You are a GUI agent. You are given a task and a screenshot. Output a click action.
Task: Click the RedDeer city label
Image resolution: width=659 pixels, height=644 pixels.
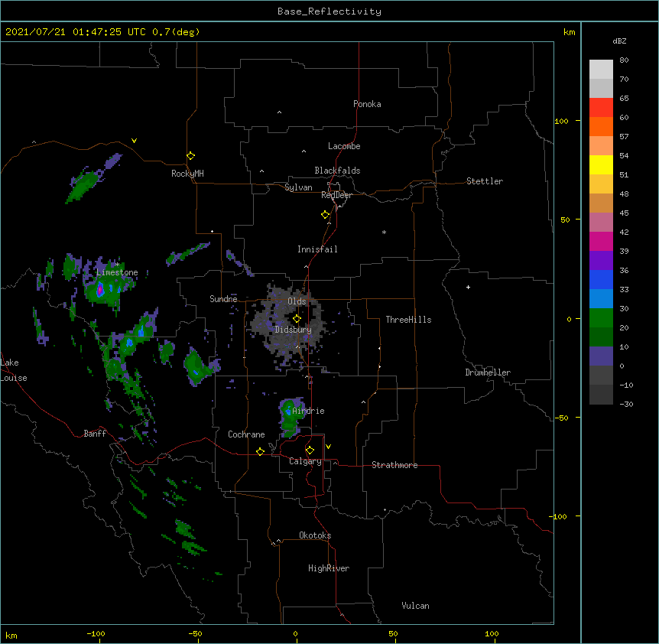(336, 195)
